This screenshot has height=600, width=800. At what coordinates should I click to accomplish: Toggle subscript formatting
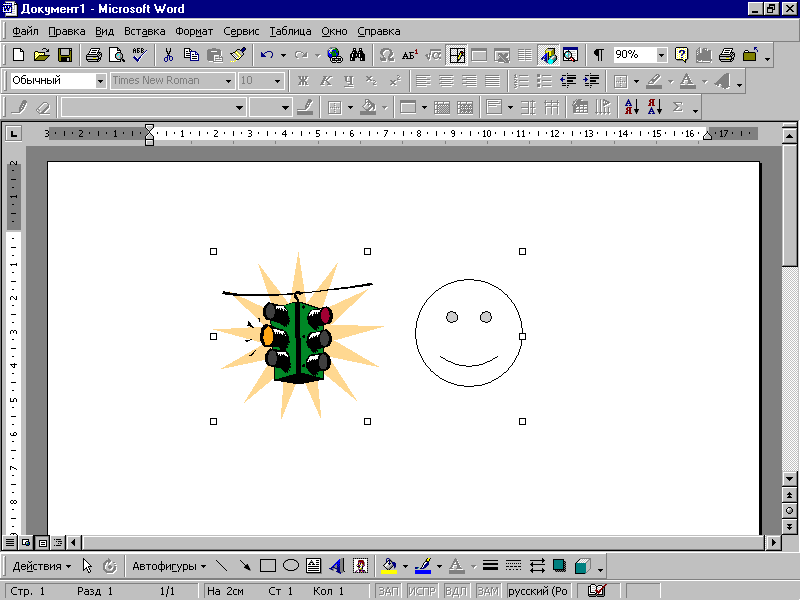[372, 81]
